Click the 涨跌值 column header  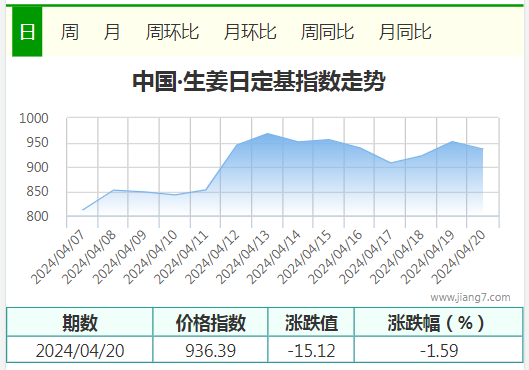click(x=311, y=322)
